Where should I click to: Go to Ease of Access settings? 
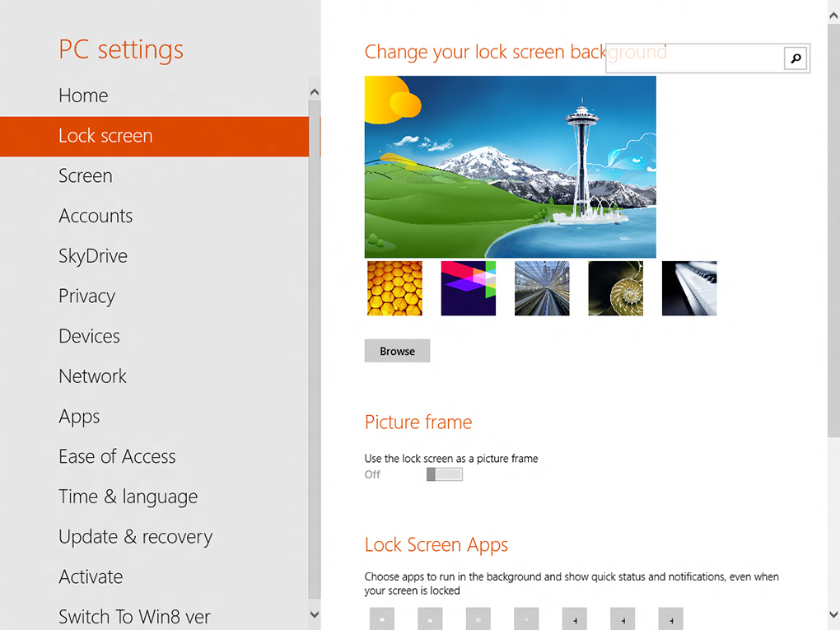tap(117, 457)
